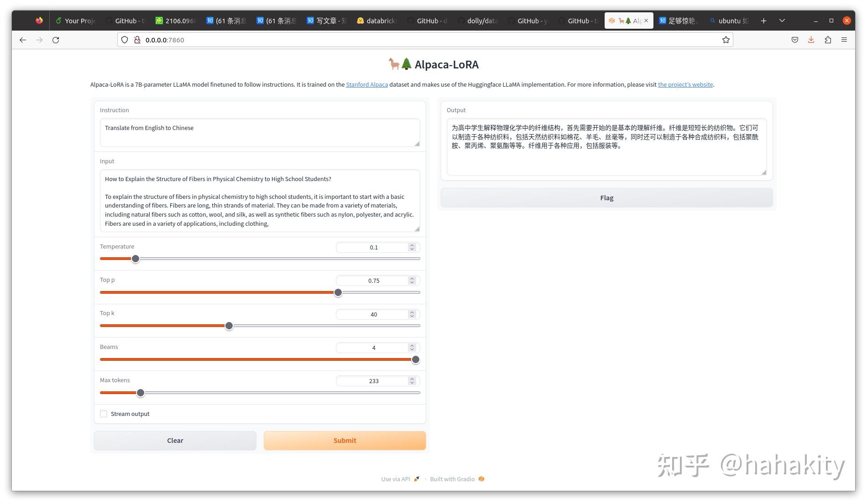Click into the Input text area
The width and height of the screenshot is (867, 504).
pos(260,201)
